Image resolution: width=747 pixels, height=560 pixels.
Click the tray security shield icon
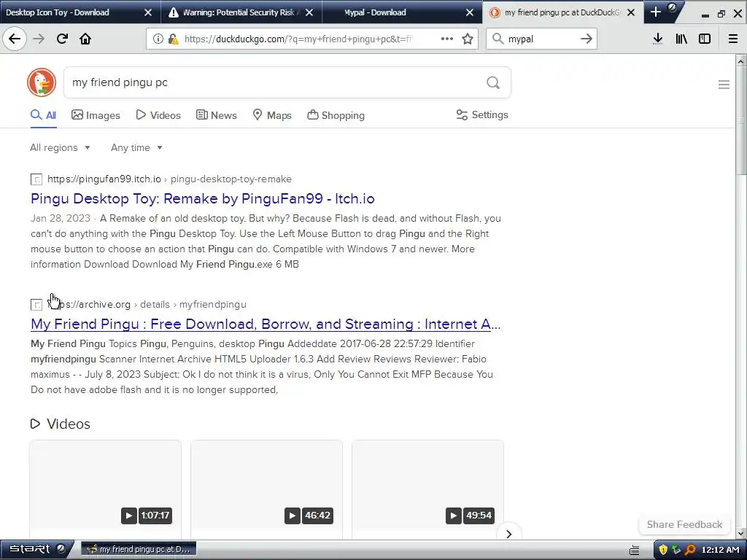click(x=662, y=550)
